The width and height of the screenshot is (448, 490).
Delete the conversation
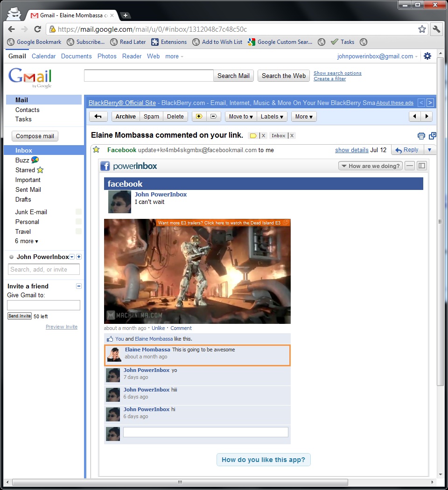175,117
